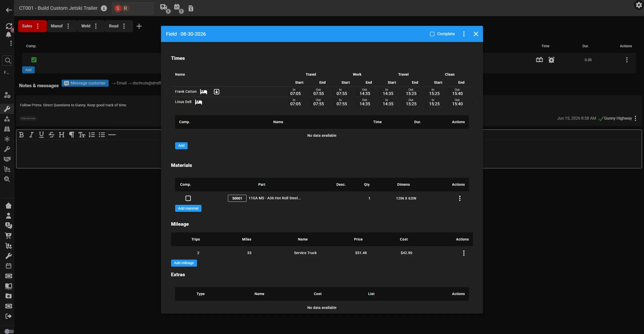Screen dimensions: 644x334
Task: Open the search magnifier in sidebar
Action: 8,60
